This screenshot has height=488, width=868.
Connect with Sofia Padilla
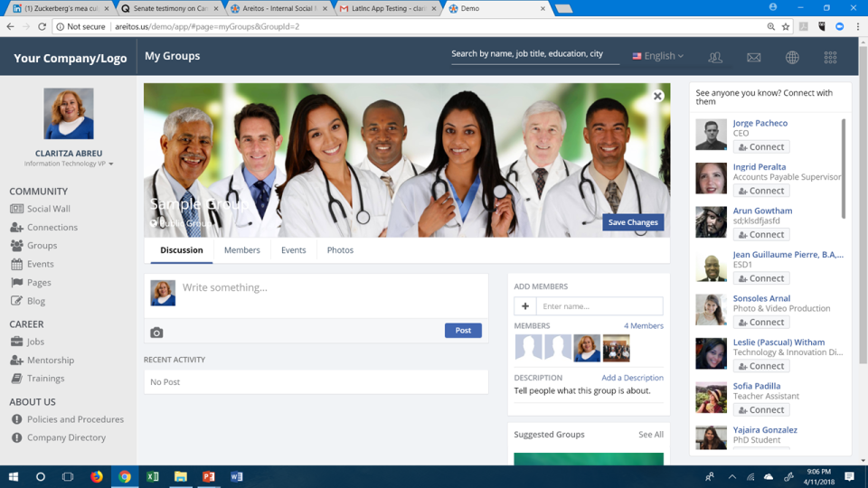[x=761, y=409]
